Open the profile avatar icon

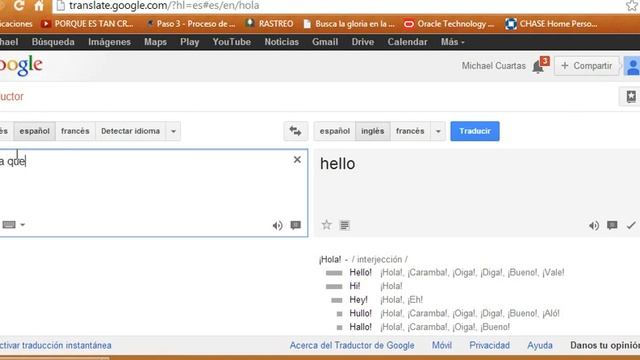tap(632, 66)
